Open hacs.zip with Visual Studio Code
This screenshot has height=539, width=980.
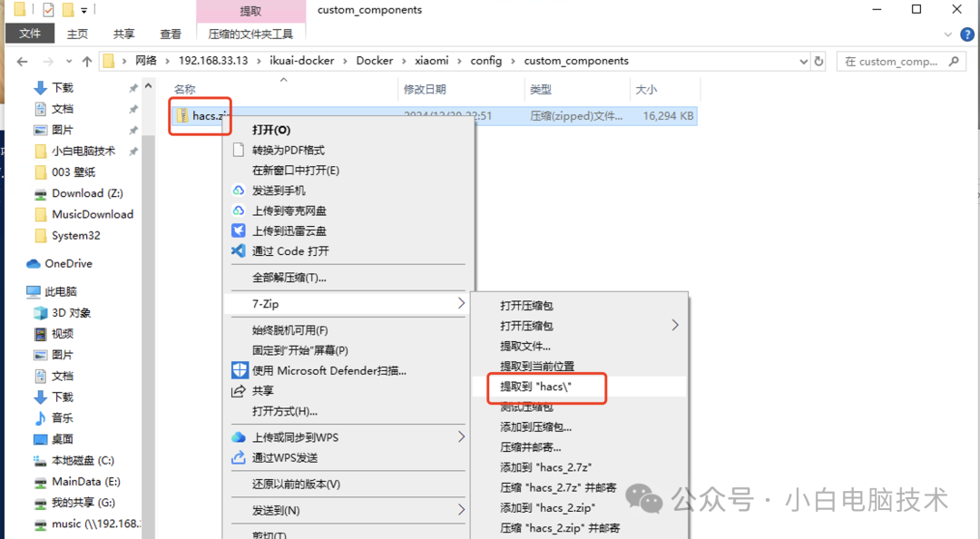point(289,252)
